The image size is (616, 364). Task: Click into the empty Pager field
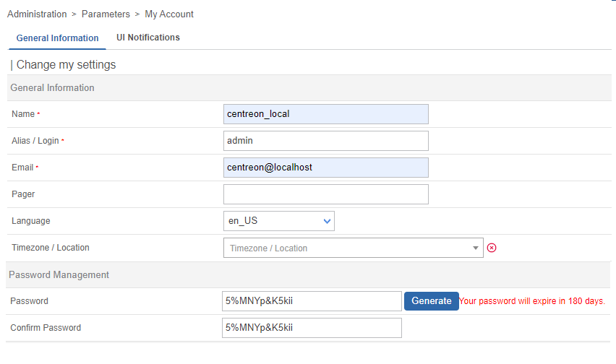pyautogui.click(x=326, y=194)
